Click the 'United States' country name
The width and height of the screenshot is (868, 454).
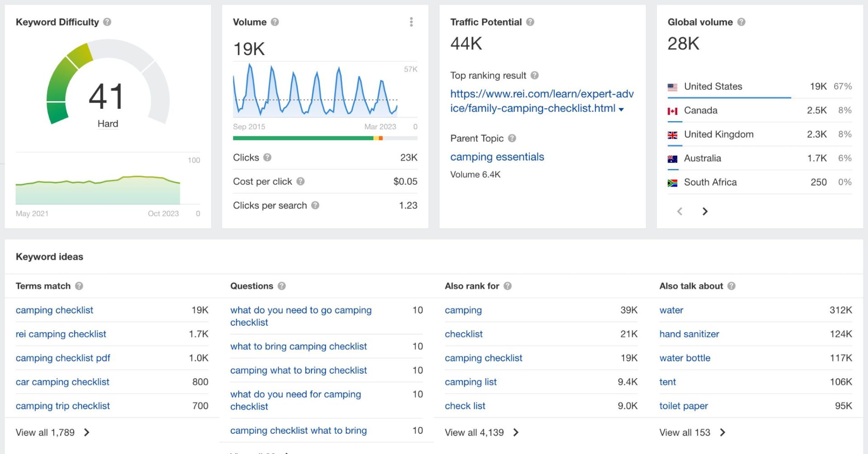pyautogui.click(x=713, y=86)
